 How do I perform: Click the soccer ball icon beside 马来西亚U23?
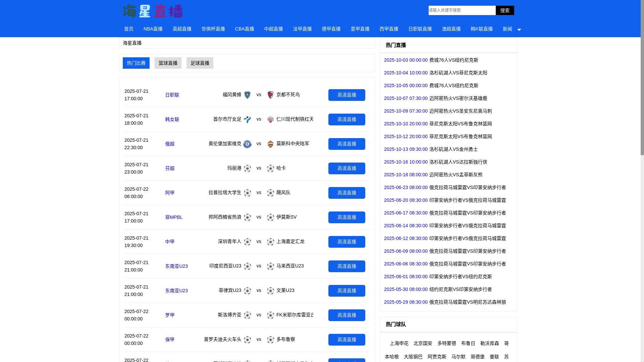270,266
